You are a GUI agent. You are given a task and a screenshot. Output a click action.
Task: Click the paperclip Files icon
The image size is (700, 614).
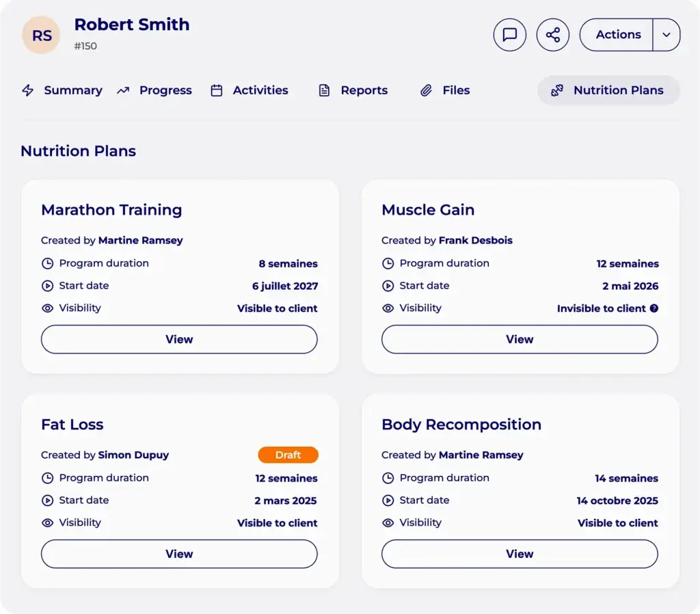427,90
